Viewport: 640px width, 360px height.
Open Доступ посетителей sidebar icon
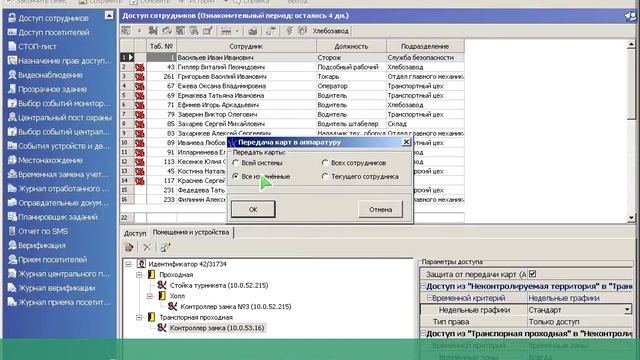12,32
